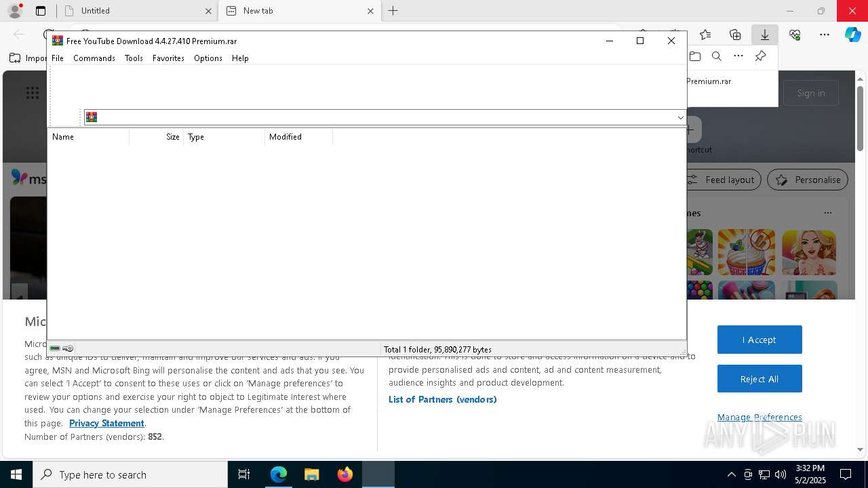Open the cupcake game thumbnail
The image size is (868, 488).
coord(746,252)
